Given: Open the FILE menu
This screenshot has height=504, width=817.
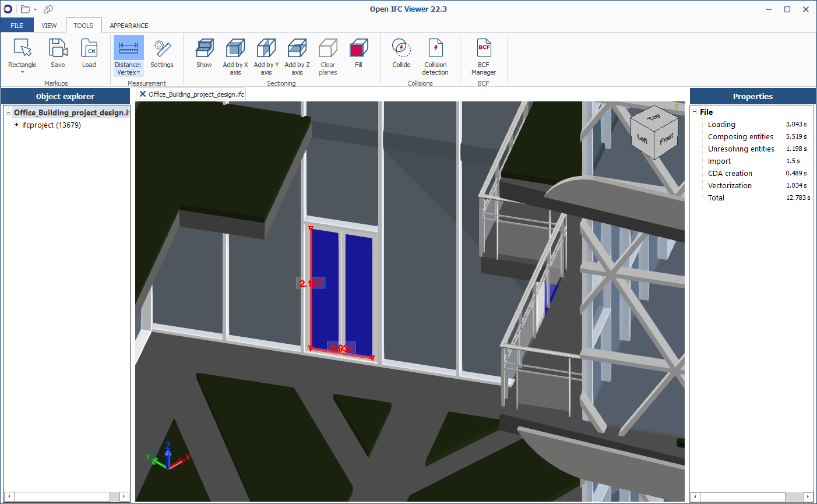Looking at the screenshot, I should pos(17,25).
